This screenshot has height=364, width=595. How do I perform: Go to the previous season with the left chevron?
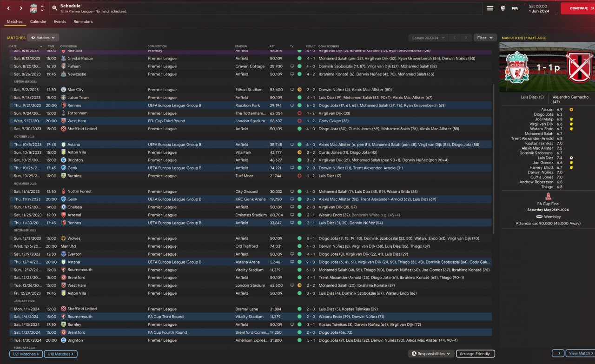tap(454, 38)
